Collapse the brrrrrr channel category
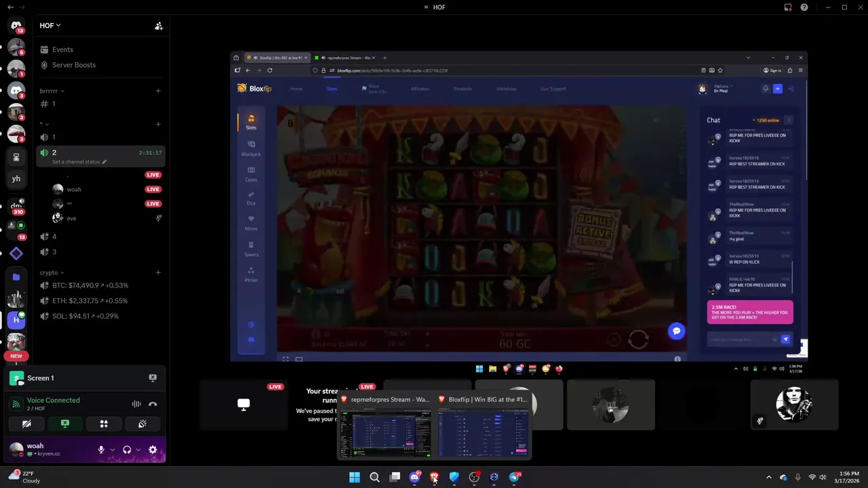868x488 pixels. click(x=52, y=91)
